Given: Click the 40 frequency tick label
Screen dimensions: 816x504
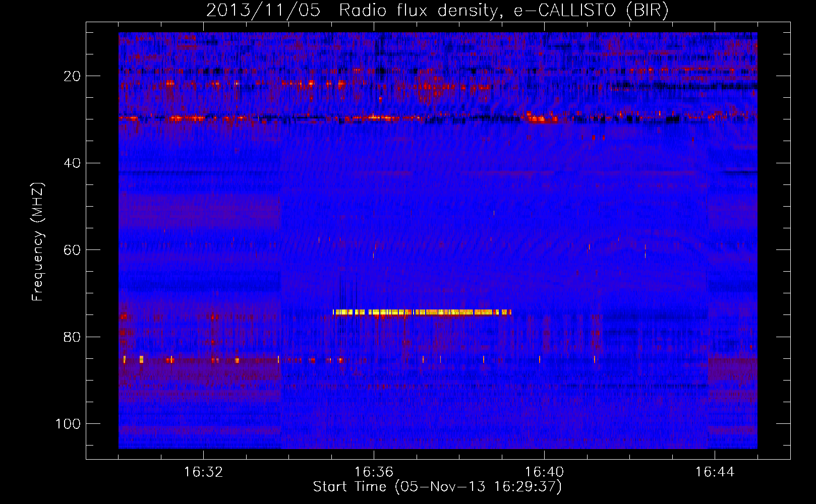Looking at the screenshot, I should [73, 163].
